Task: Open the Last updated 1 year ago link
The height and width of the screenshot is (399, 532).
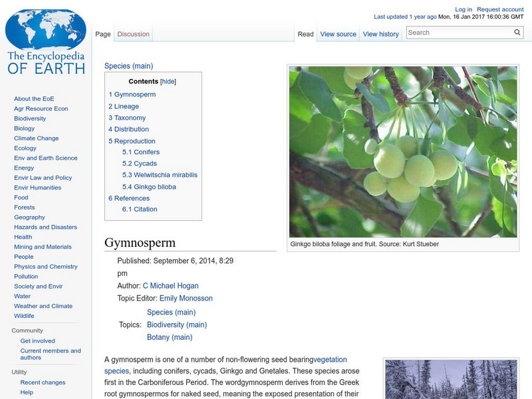Action: click(405, 17)
